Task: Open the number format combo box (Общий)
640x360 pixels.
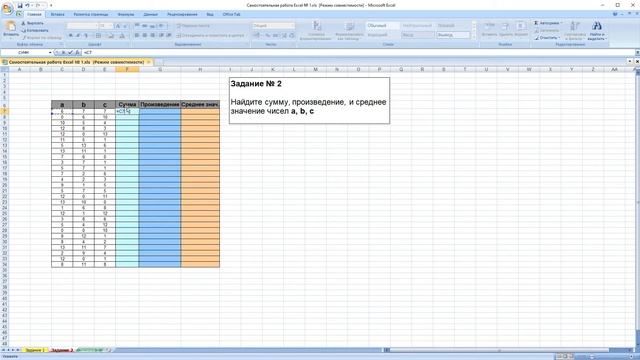Action: (273, 26)
